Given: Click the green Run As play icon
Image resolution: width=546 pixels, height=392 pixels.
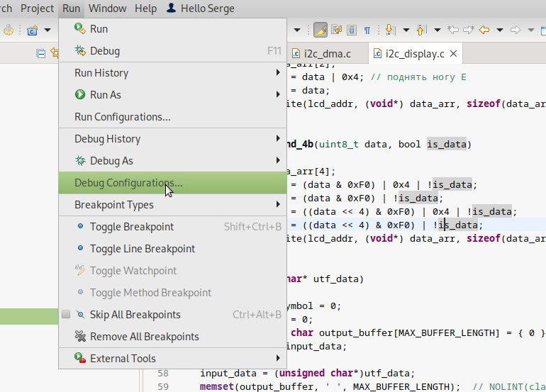Looking at the screenshot, I should pos(80,94).
